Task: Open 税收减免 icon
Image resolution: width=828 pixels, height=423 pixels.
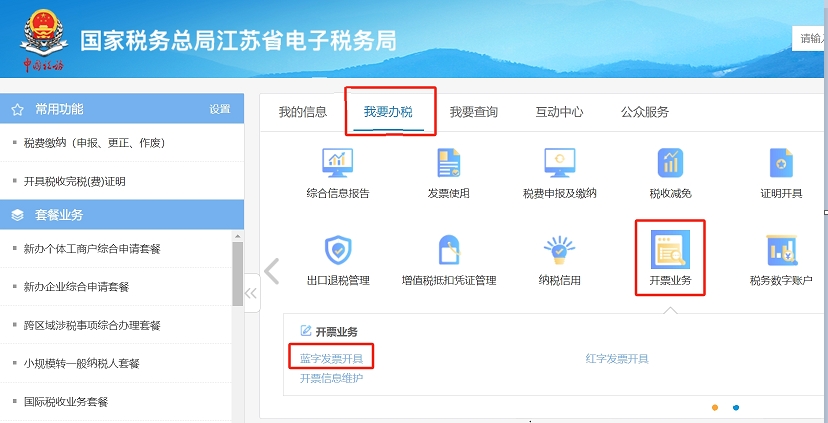Action: [x=670, y=163]
